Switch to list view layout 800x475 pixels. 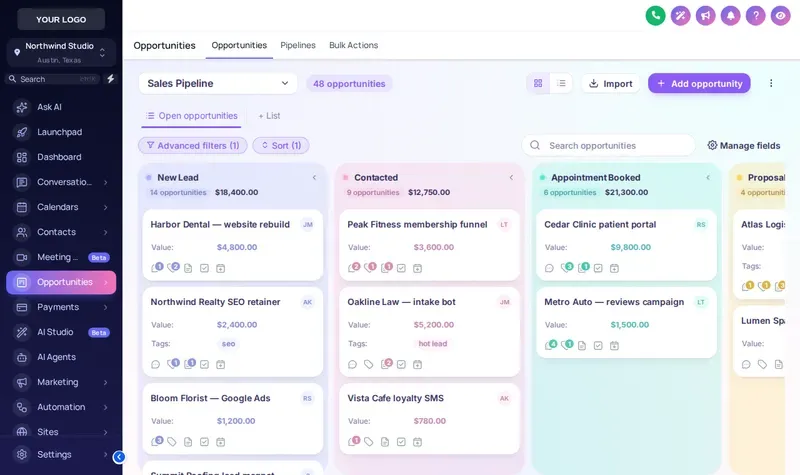(561, 83)
